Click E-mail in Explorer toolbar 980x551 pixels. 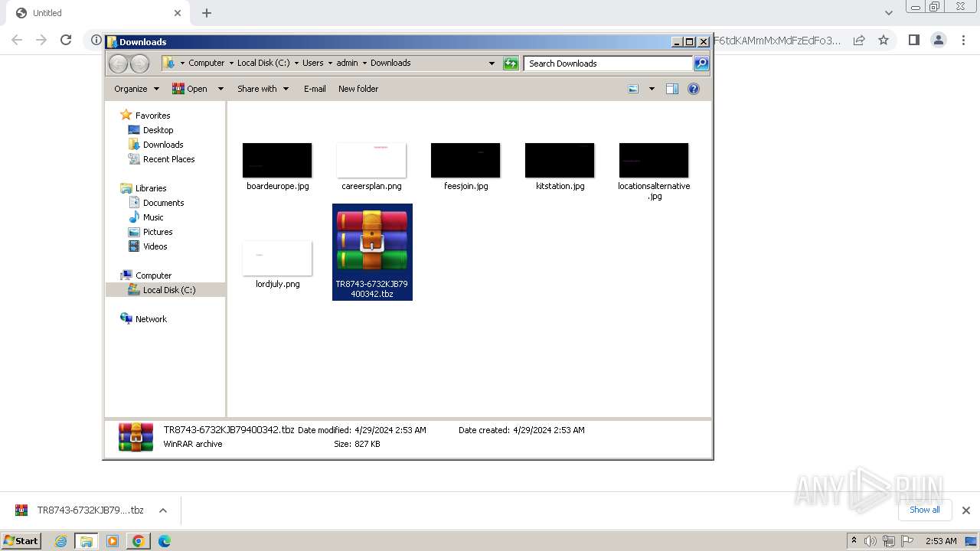tap(315, 89)
